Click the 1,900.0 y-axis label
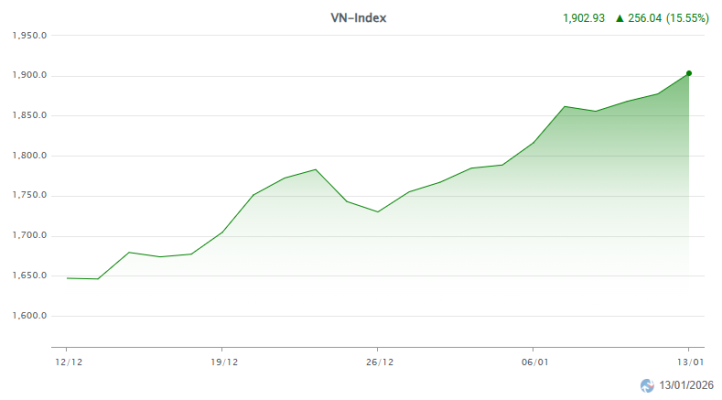Image resolution: width=722 pixels, height=400 pixels. 30,76
